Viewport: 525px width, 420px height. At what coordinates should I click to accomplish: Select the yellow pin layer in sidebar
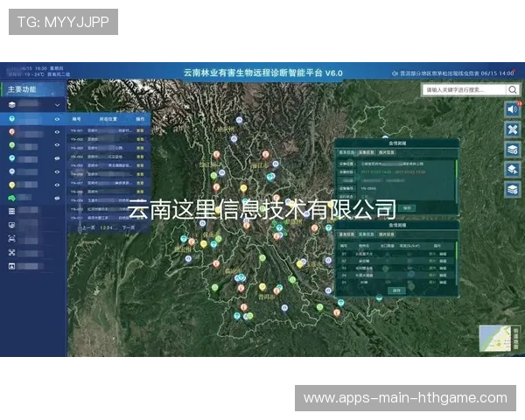[12, 185]
